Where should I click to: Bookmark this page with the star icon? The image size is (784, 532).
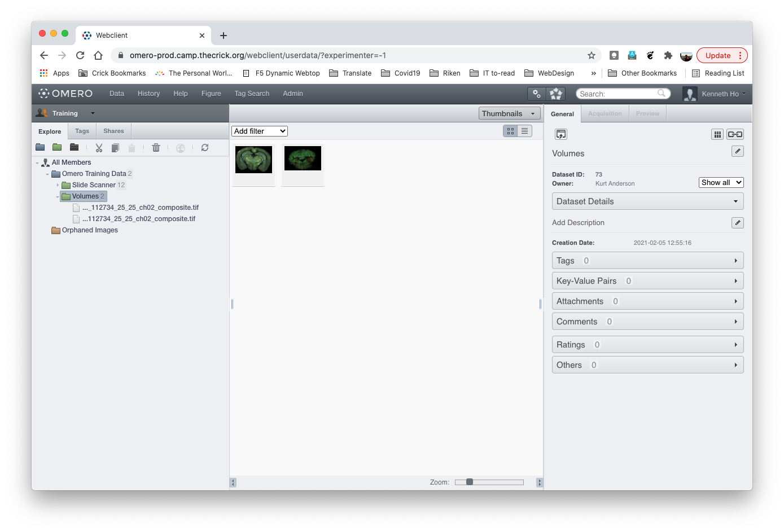point(592,55)
